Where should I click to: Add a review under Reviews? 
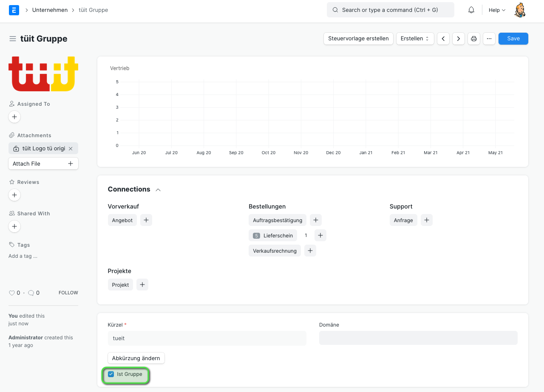14,195
